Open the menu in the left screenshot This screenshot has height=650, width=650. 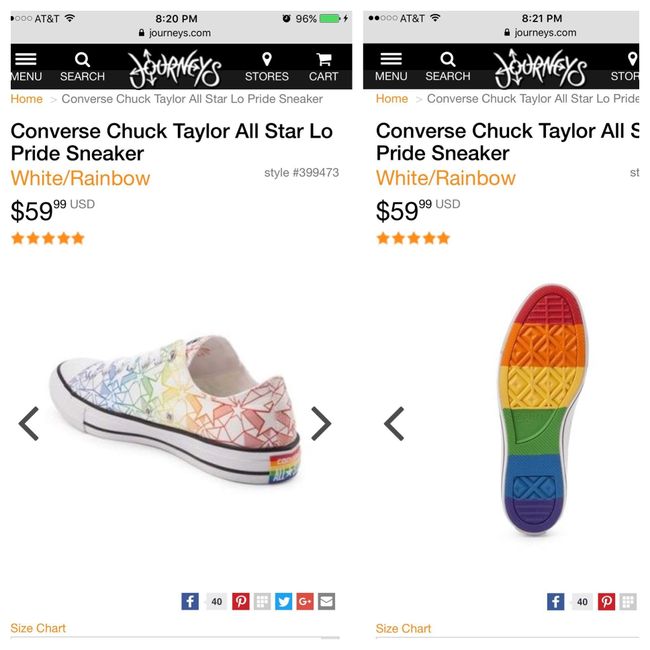26,66
